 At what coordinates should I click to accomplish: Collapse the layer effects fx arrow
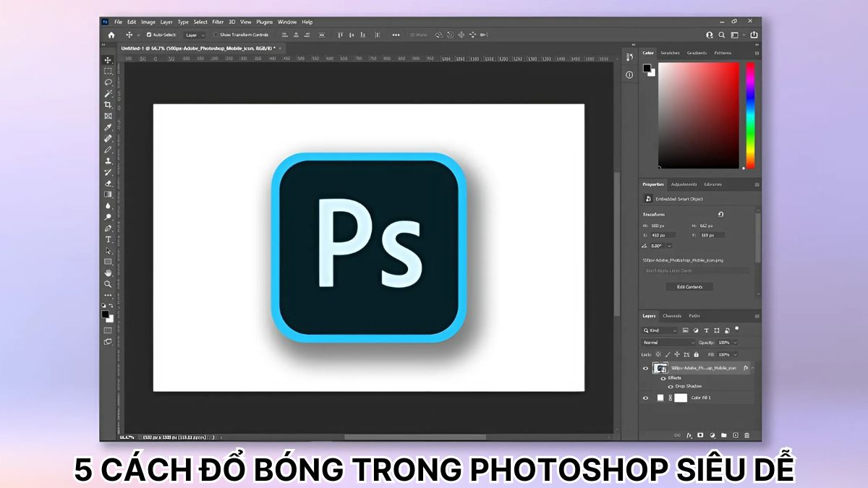pyautogui.click(x=753, y=368)
